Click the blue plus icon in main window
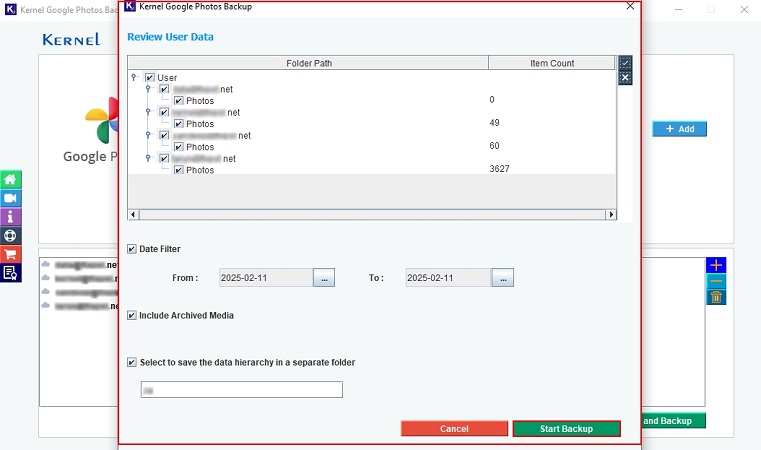This screenshot has height=450, width=761. click(x=716, y=265)
